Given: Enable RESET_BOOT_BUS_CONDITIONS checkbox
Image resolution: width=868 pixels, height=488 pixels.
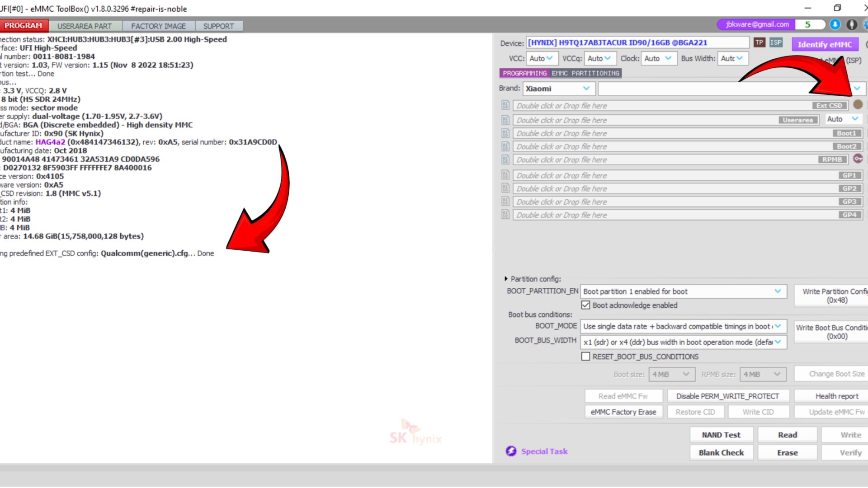Looking at the screenshot, I should click(585, 357).
